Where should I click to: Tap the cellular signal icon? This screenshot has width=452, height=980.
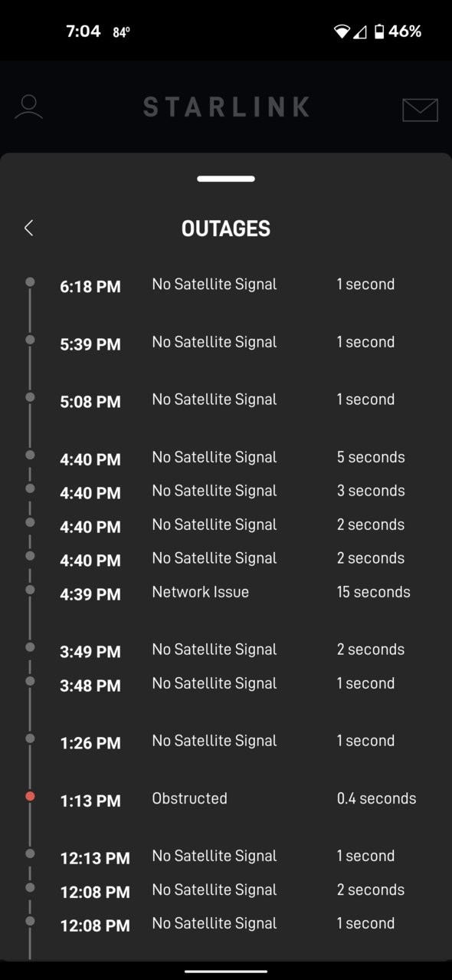tap(360, 31)
